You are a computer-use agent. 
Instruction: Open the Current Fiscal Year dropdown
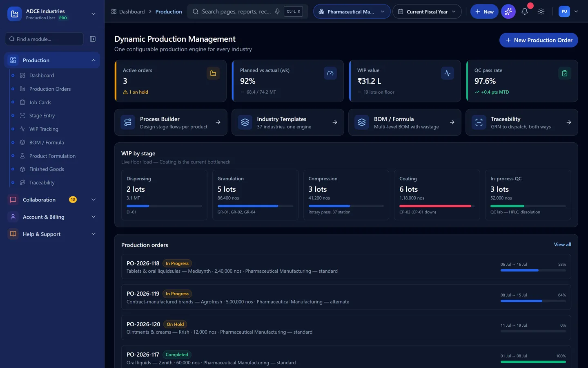tap(427, 11)
